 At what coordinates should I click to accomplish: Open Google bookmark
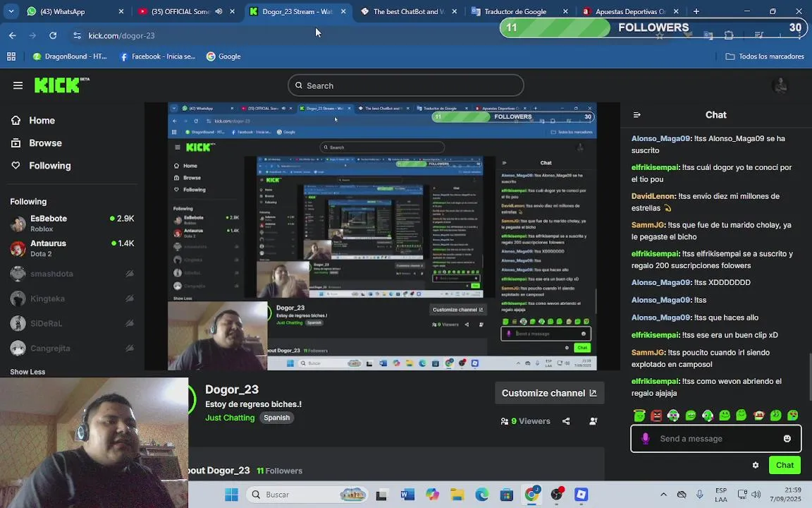pos(223,56)
